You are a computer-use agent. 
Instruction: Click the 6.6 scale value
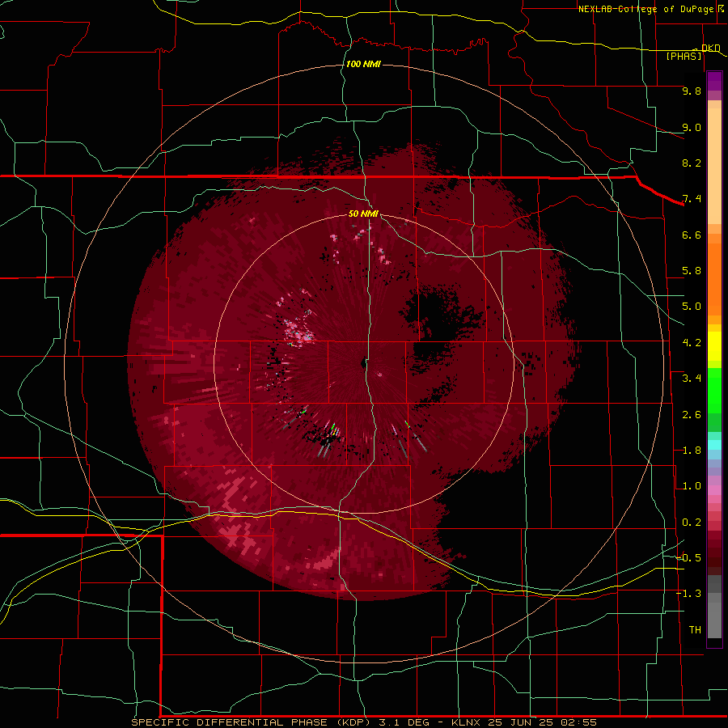692,235
